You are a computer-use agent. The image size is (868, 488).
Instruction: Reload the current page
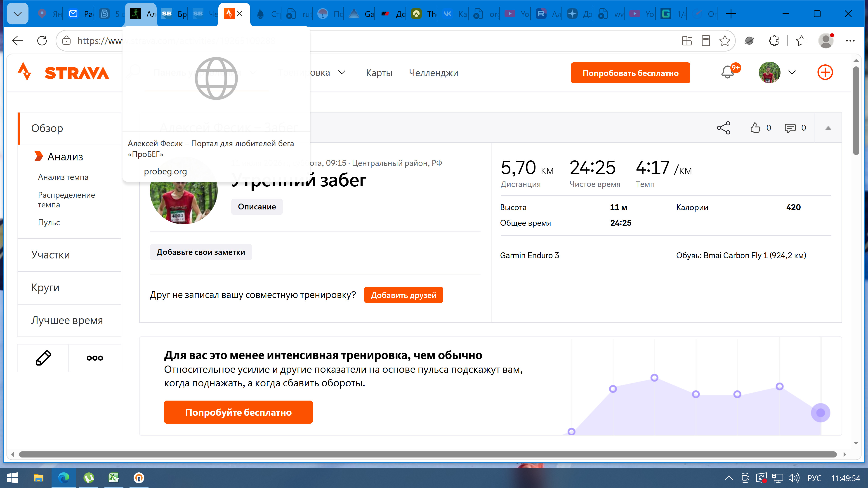click(42, 41)
